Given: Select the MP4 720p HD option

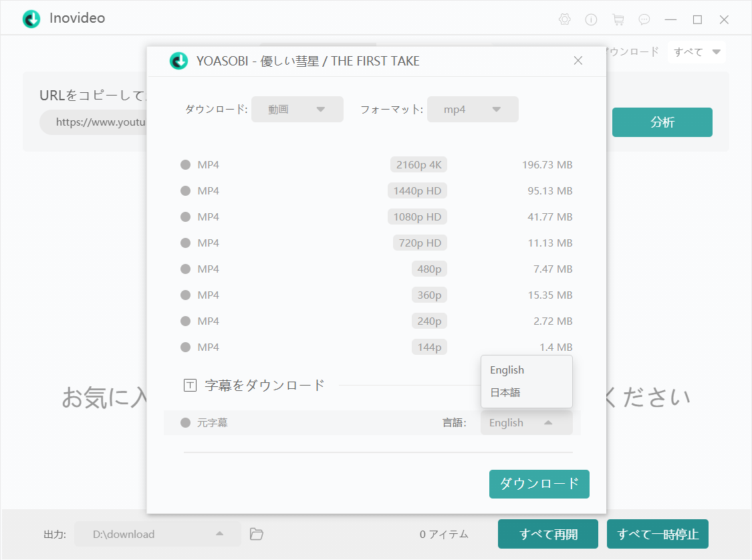Looking at the screenshot, I should (x=186, y=243).
